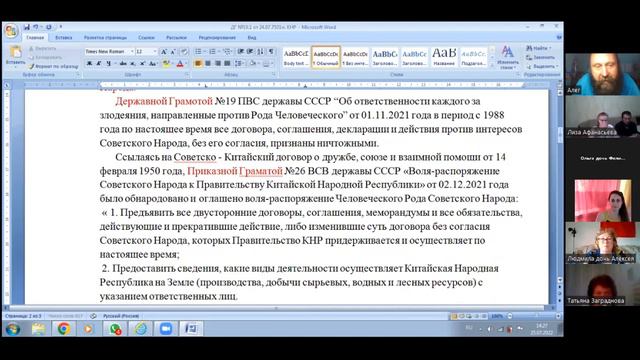The height and width of the screenshot is (360, 640).
Task: Sort the selection alphabetically
Action: coord(260,51)
